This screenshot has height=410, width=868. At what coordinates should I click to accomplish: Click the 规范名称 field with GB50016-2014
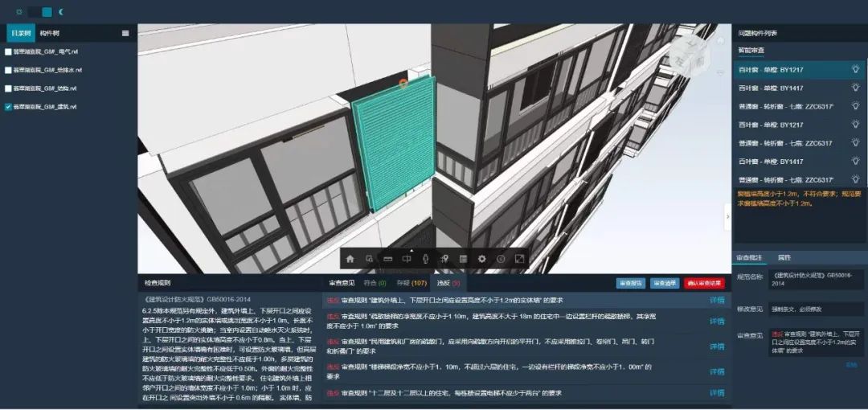pyautogui.click(x=816, y=279)
